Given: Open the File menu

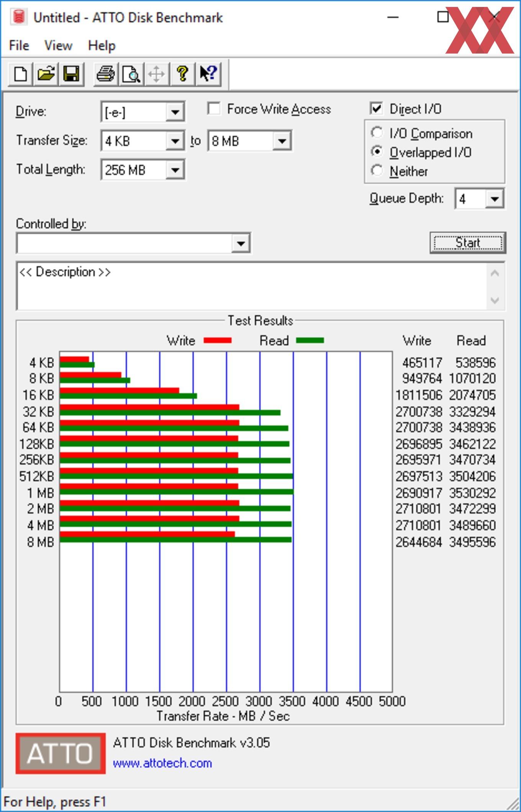Looking at the screenshot, I should [19, 46].
